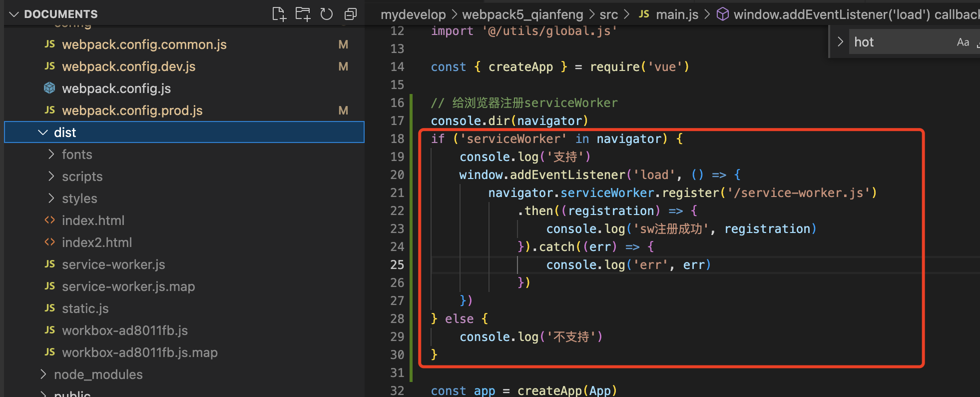The height and width of the screenshot is (397, 980).
Task: Click '/service-worker.js' string on line 21
Action: pos(799,192)
